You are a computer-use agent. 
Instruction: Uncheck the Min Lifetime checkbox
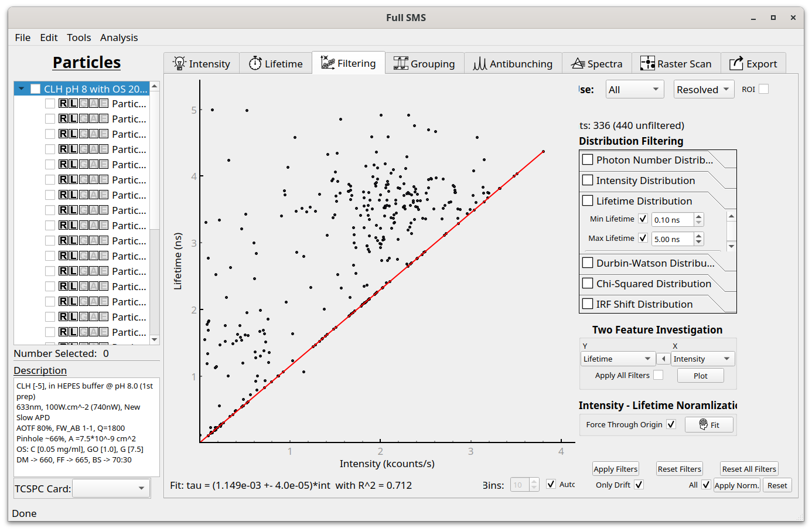[x=643, y=219]
